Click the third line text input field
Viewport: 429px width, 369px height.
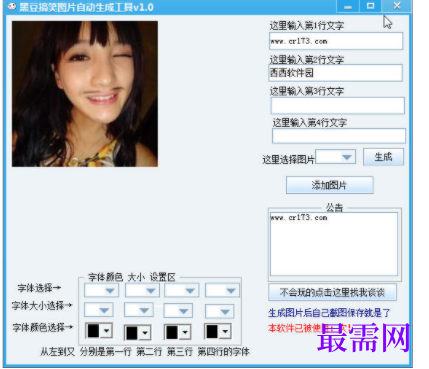[x=338, y=106]
